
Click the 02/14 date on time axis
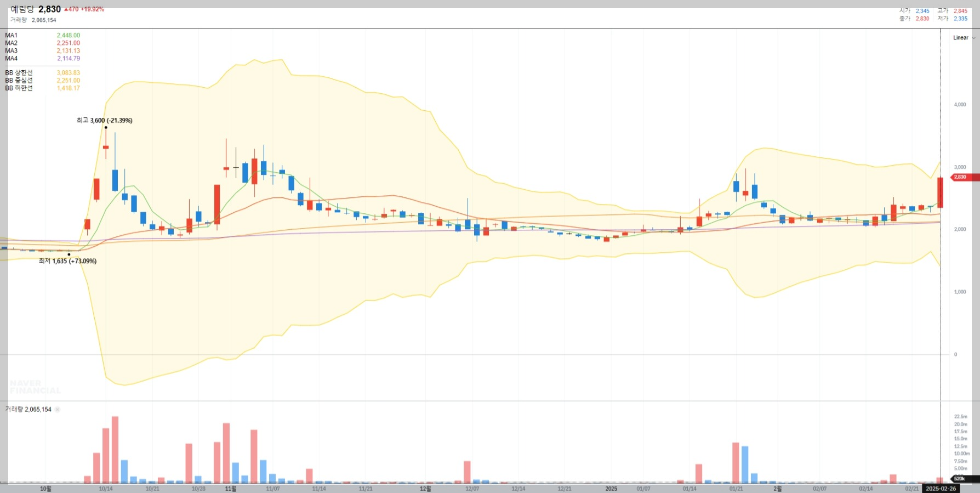(x=865, y=489)
